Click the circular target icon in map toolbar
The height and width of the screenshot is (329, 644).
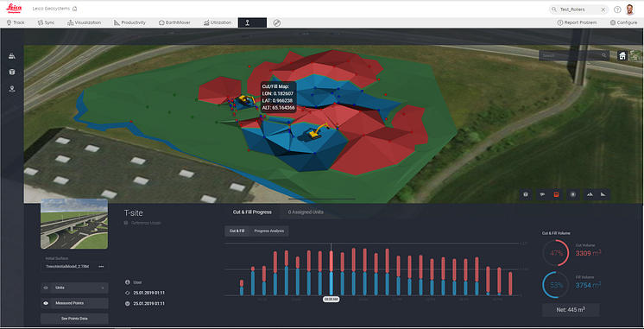click(573, 194)
